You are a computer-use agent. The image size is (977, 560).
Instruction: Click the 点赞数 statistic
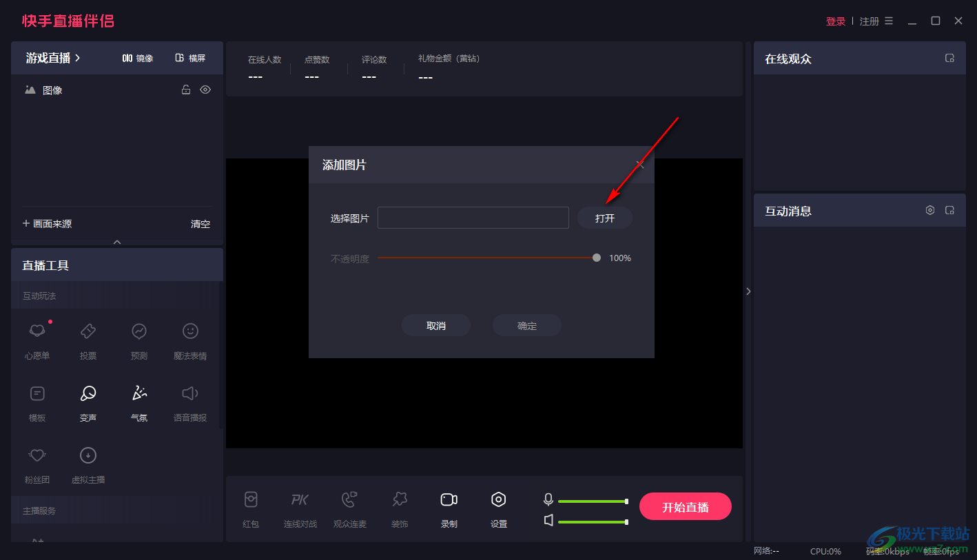[317, 68]
